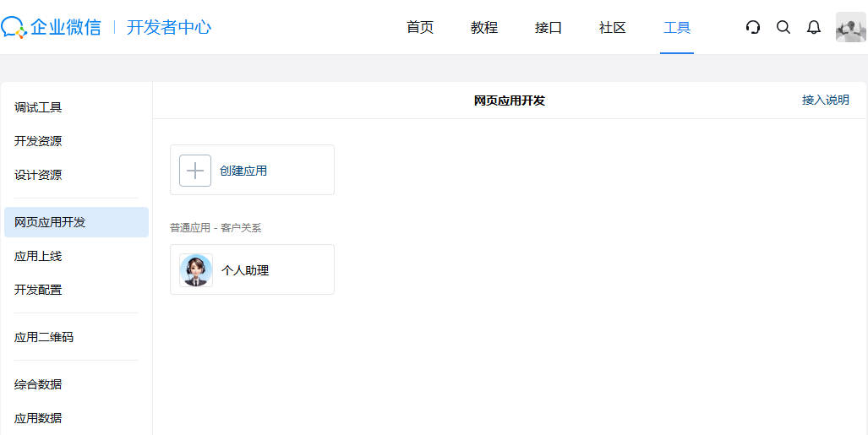
Task: Click the 个人助理 app avatar icon
Action: pyautogui.click(x=196, y=270)
